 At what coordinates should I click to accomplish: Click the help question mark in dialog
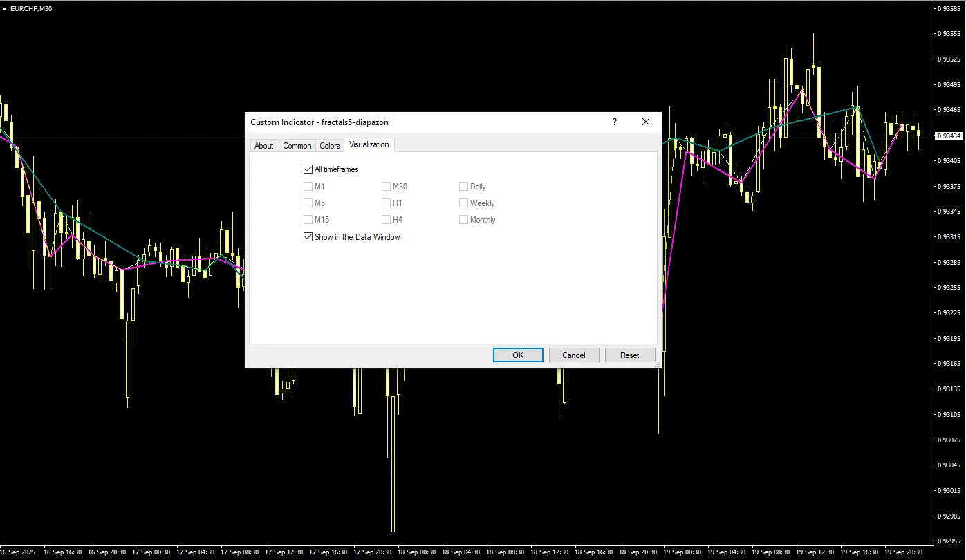(614, 122)
